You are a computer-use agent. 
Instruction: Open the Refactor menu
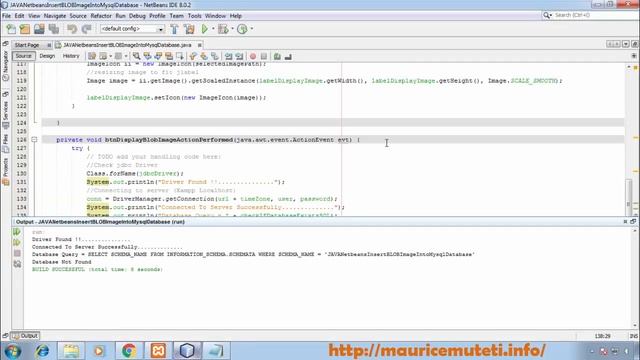click(x=101, y=16)
